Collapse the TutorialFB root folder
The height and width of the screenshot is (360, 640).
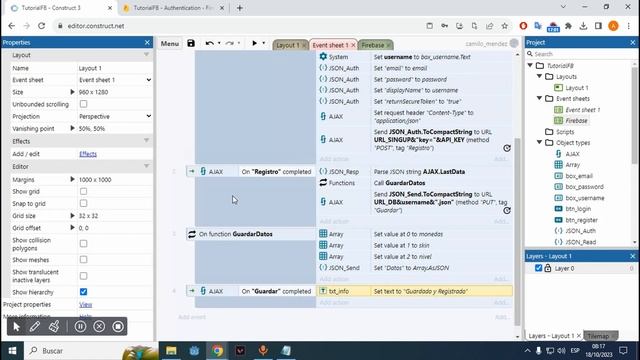530,65
